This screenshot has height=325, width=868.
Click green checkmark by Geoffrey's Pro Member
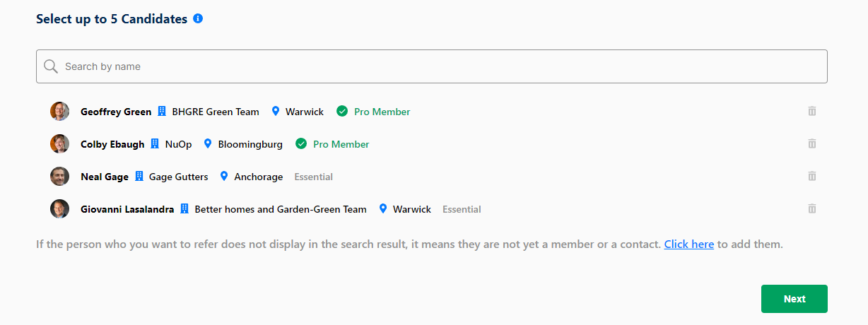tap(342, 112)
